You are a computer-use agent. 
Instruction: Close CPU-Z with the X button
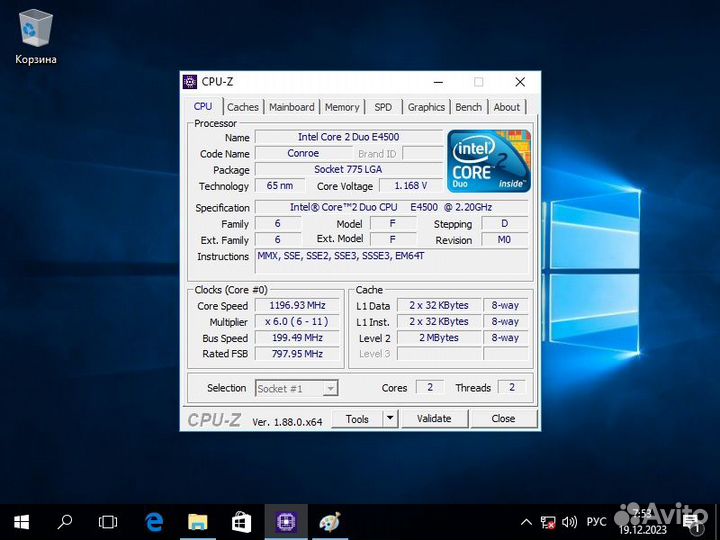coord(520,82)
